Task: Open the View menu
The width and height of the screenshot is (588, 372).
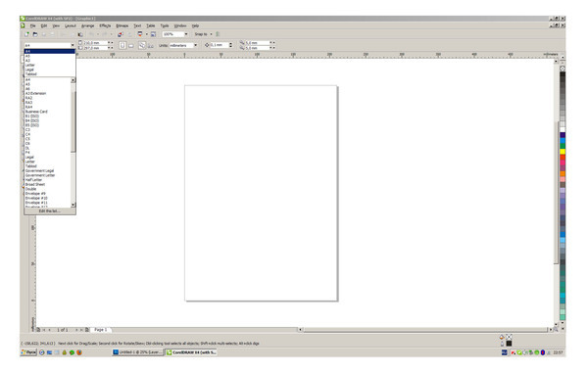Action: 56,25
